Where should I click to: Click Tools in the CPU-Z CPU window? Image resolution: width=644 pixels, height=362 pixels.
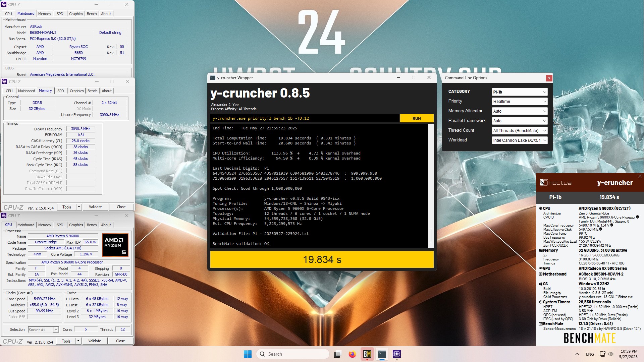point(66,341)
